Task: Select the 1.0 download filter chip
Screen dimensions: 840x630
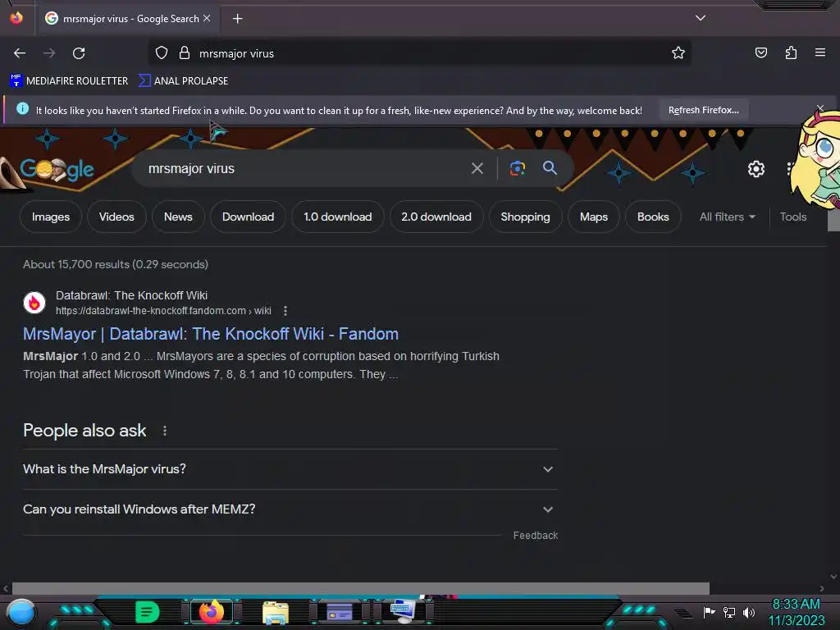Action: click(x=337, y=217)
